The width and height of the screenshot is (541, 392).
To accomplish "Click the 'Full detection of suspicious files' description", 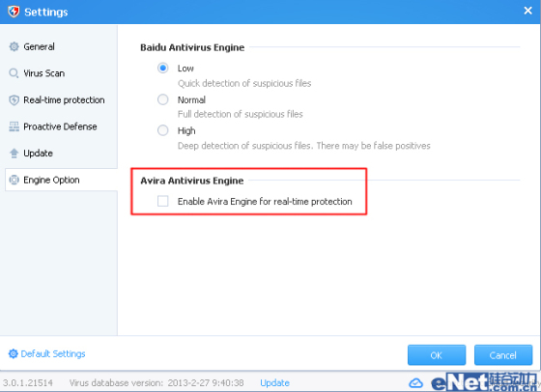I will [241, 114].
